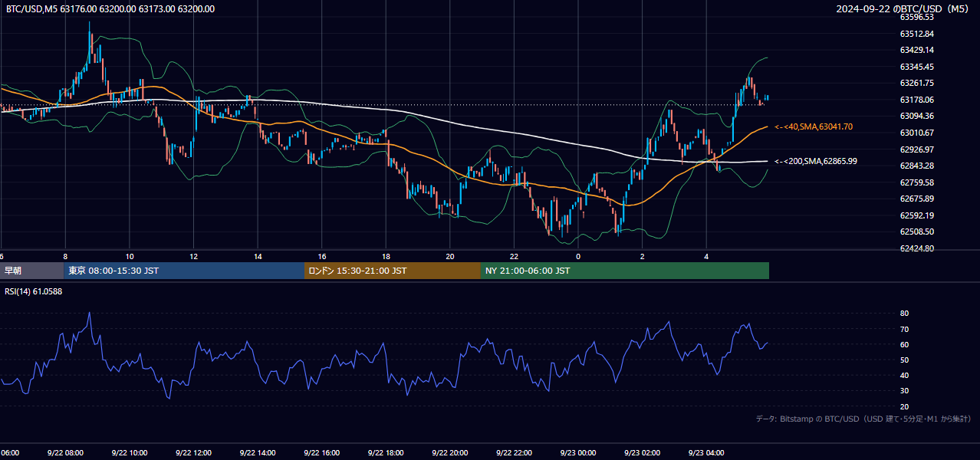The width and height of the screenshot is (980, 460).
Task: Click the BTC/USD,M5 OHLC header text
Action: click(x=110, y=9)
